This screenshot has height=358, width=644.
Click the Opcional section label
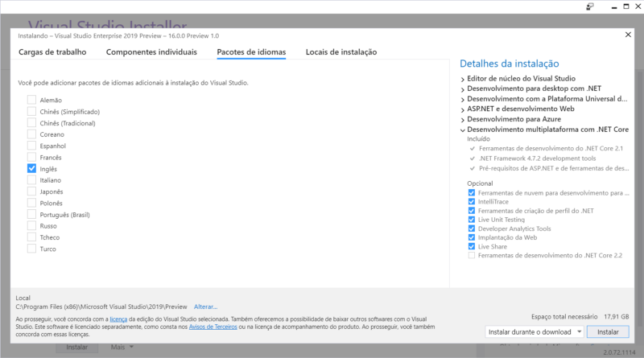[x=480, y=183]
